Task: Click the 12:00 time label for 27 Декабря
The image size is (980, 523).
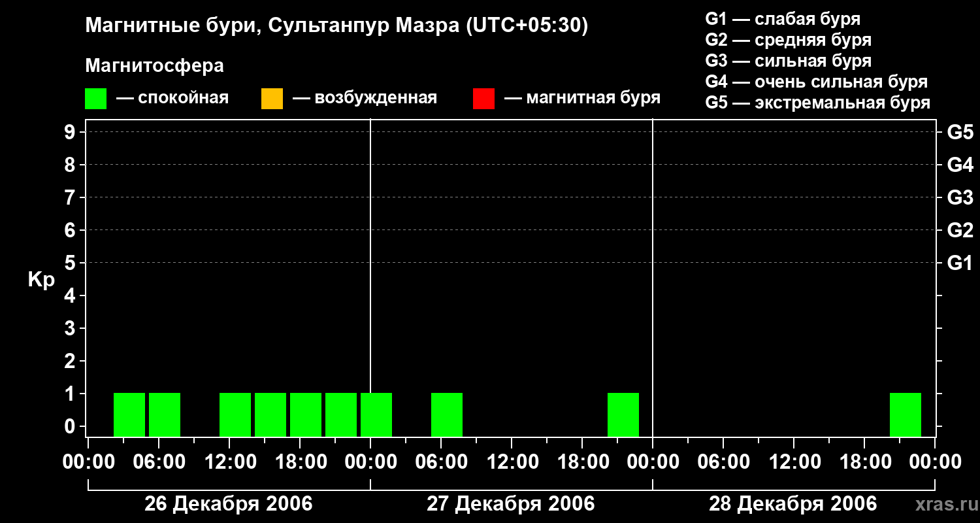Action: point(512,462)
